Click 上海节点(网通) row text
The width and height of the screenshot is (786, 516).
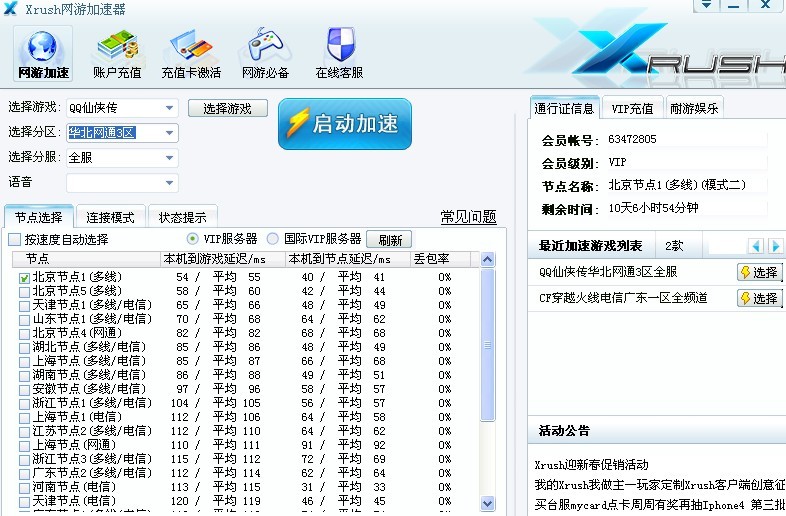coord(74,445)
